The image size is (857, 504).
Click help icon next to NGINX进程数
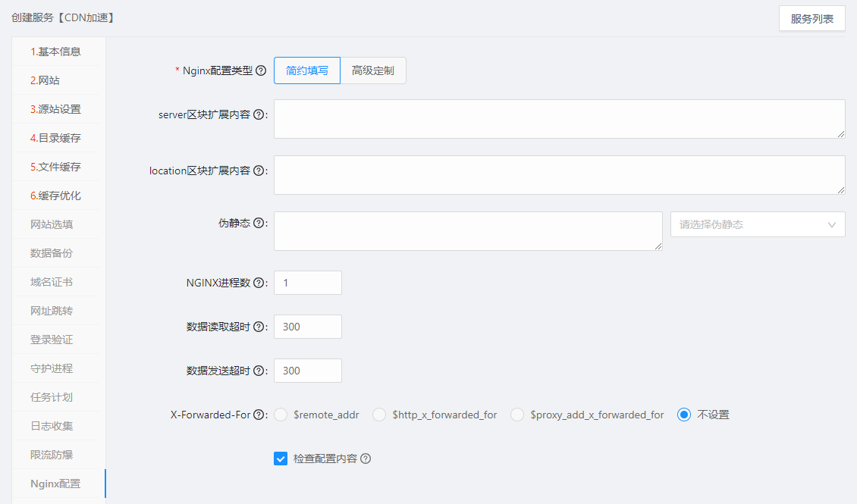coord(259,283)
